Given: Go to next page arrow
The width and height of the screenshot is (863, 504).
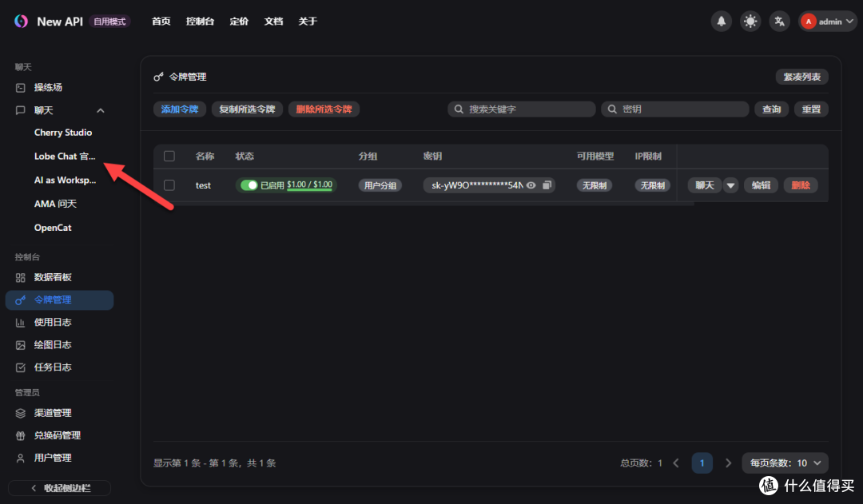Looking at the screenshot, I should point(728,463).
